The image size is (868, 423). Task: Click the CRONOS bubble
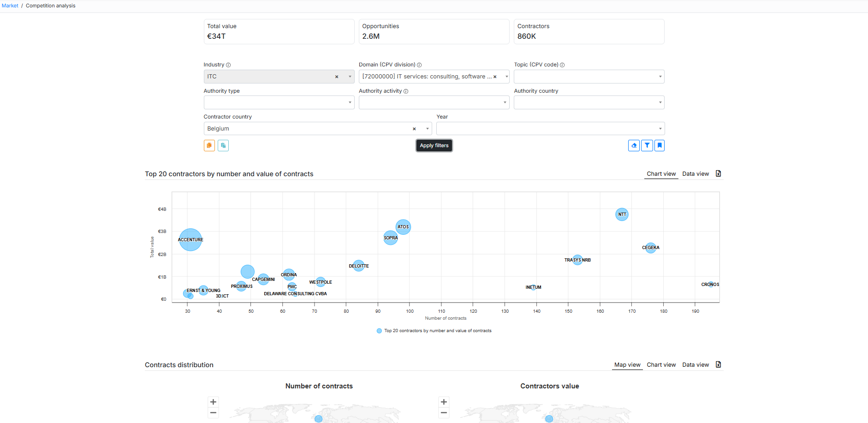[x=711, y=284]
